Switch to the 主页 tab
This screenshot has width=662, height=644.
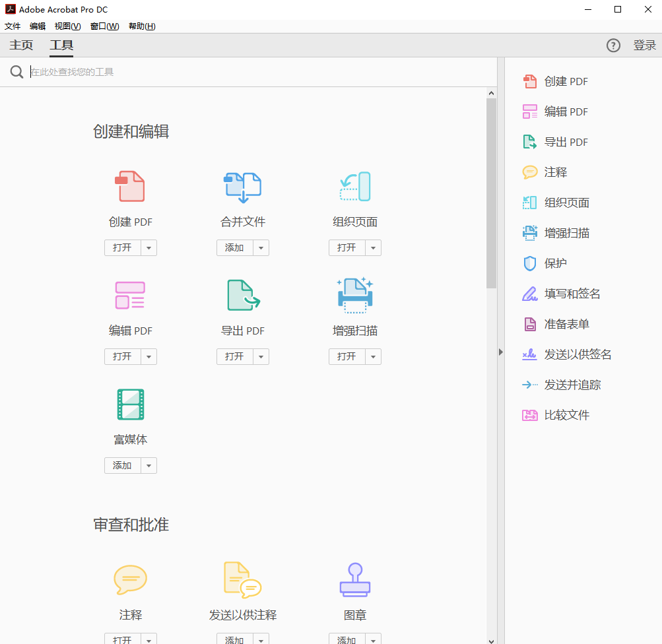(x=21, y=45)
